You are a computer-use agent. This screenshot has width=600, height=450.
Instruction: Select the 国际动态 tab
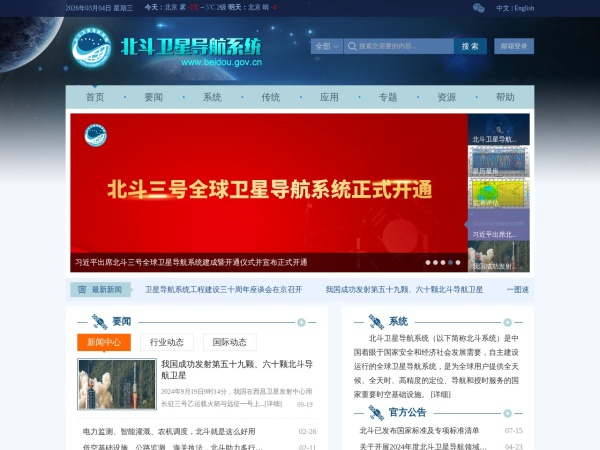[x=229, y=342]
